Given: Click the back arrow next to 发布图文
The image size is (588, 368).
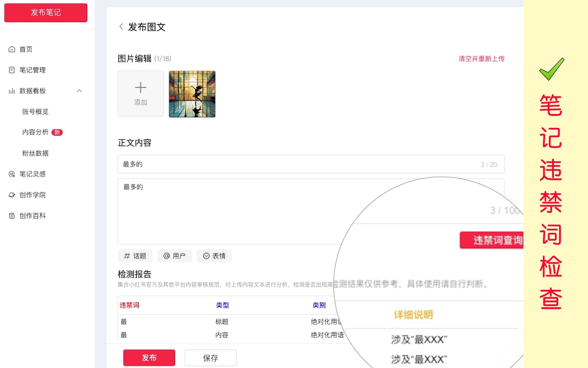Looking at the screenshot, I should tap(120, 27).
